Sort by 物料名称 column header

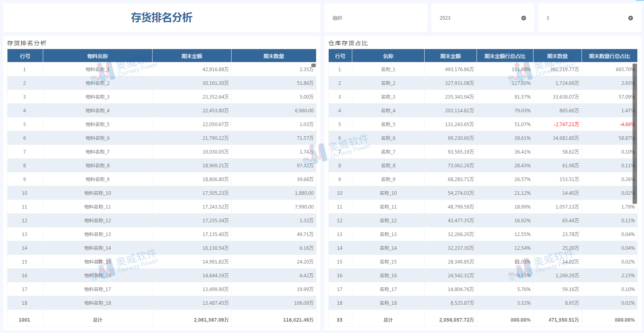[x=98, y=56]
